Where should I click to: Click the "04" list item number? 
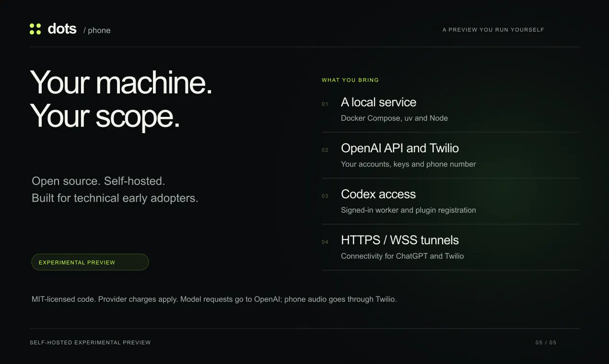coord(325,242)
